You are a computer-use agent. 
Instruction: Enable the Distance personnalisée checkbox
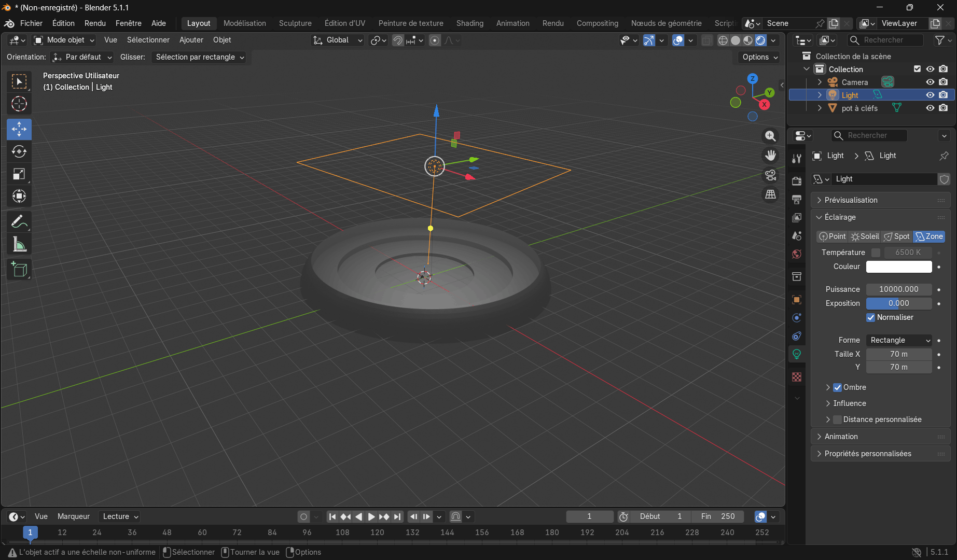837,419
